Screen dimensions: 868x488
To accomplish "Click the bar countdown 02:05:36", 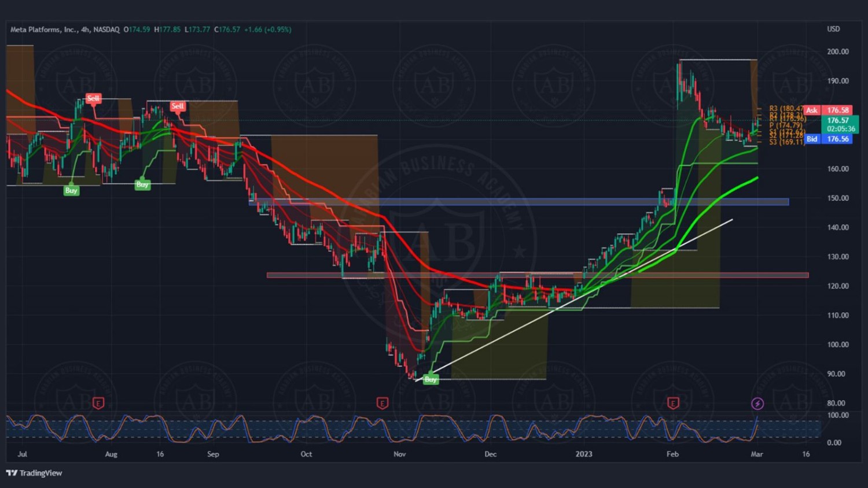I will coord(840,129).
